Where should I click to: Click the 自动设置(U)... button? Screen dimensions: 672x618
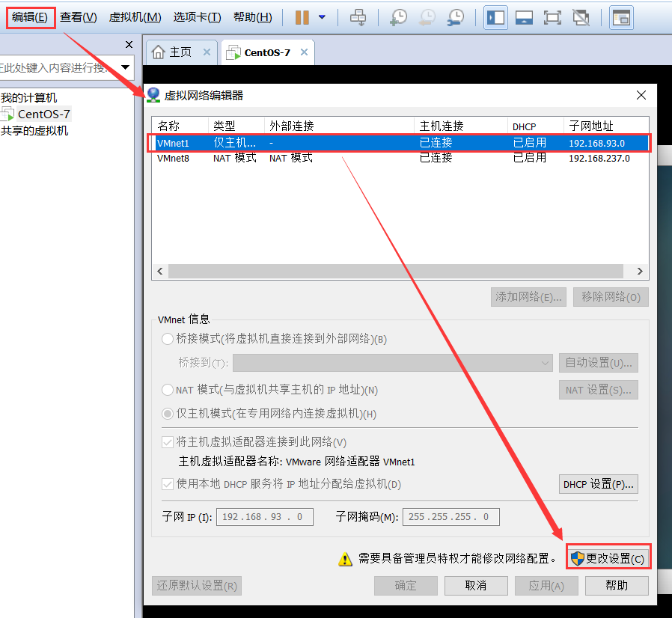[598, 363]
